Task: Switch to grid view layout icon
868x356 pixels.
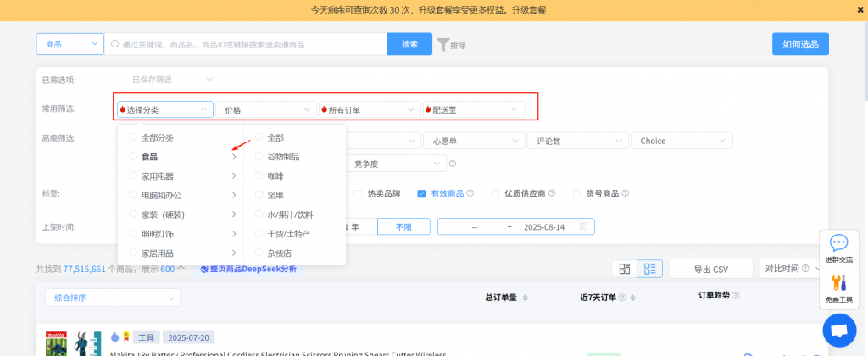Action: click(625, 269)
